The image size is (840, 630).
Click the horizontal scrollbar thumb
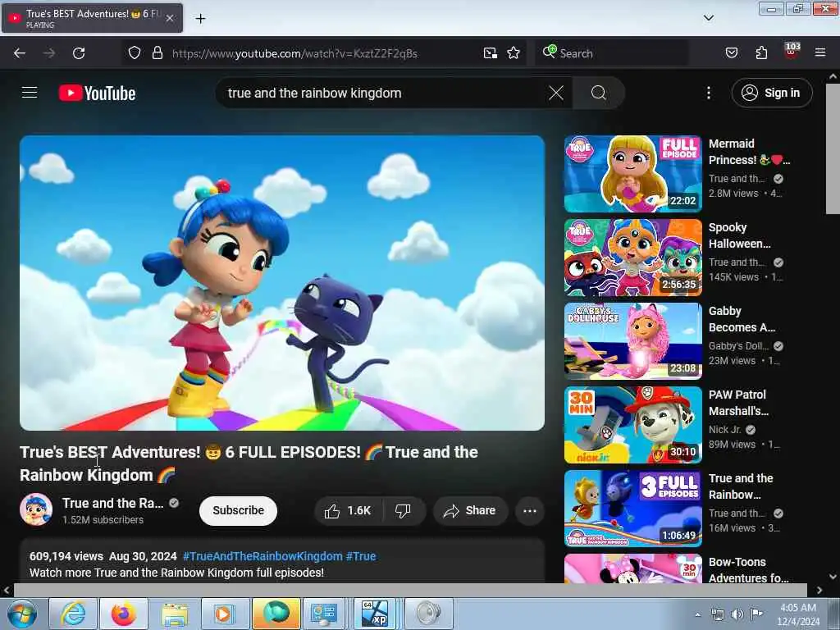(410, 590)
